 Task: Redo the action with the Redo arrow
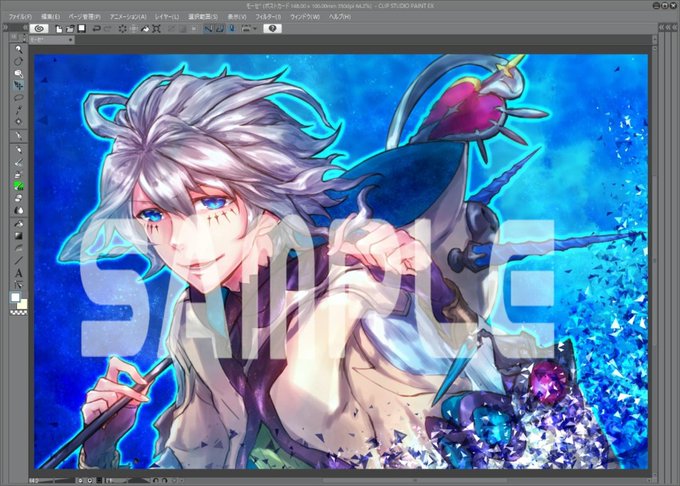point(107,29)
